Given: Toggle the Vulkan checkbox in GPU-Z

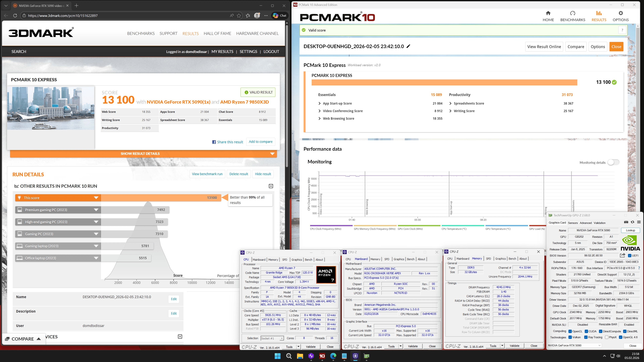Looking at the screenshot, I should 570,337.
